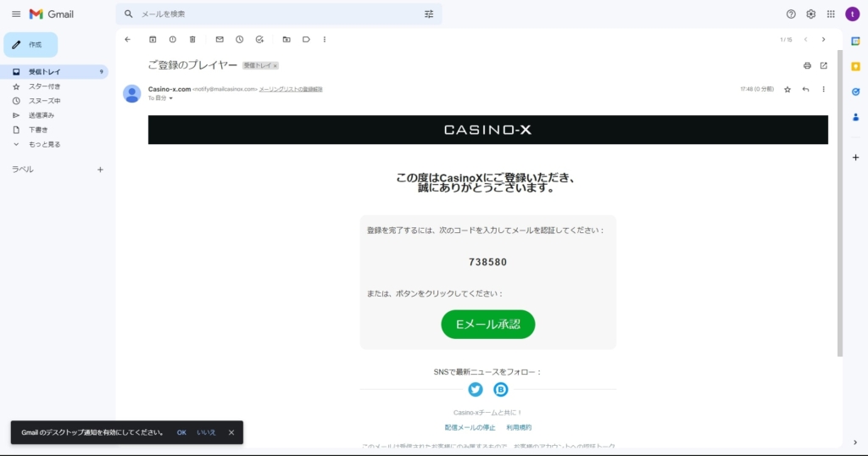Open Google Keep side panel
This screenshot has width=868, height=456.
click(x=855, y=66)
